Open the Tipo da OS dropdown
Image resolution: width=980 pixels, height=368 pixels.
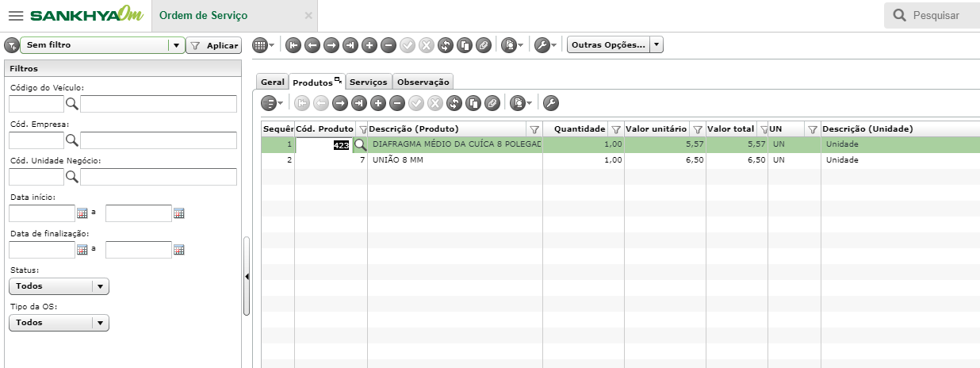(59, 323)
